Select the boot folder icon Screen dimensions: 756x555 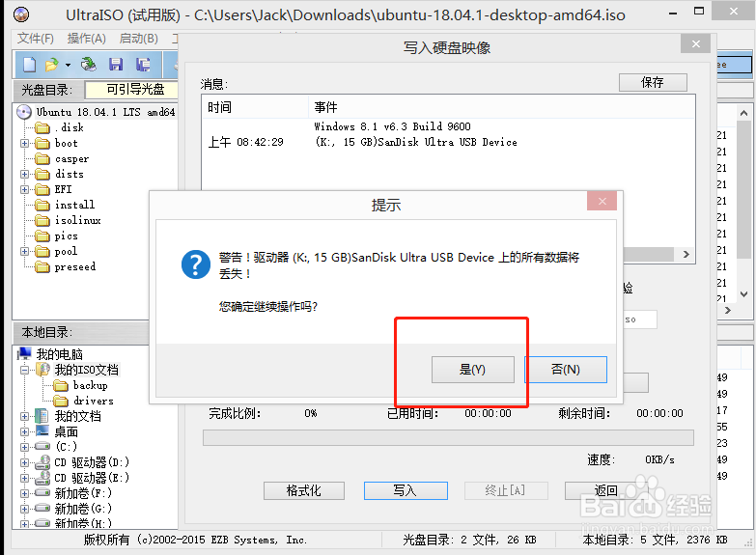tap(42, 143)
